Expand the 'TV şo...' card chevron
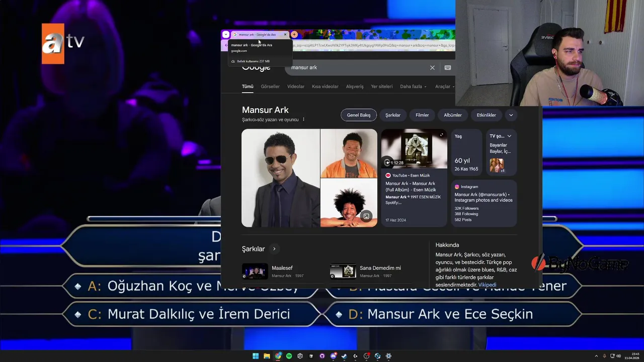Screen dimensions: 644x362 coord(509,136)
